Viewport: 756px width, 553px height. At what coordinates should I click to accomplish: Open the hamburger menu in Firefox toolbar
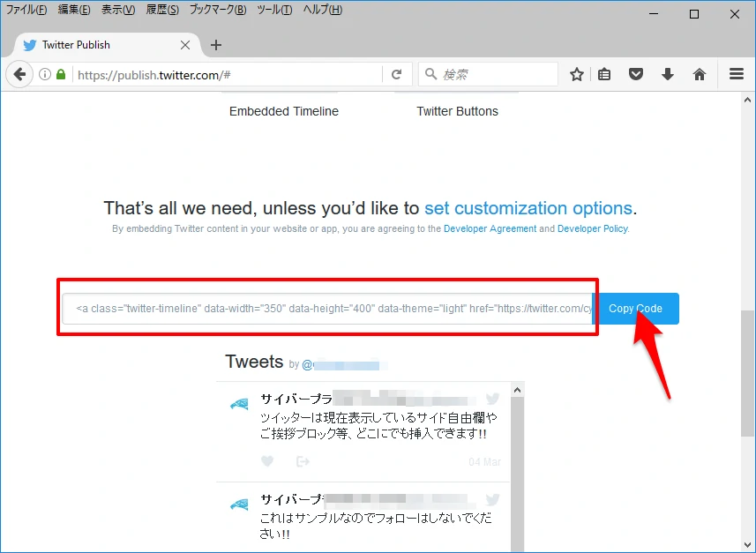pyautogui.click(x=736, y=75)
